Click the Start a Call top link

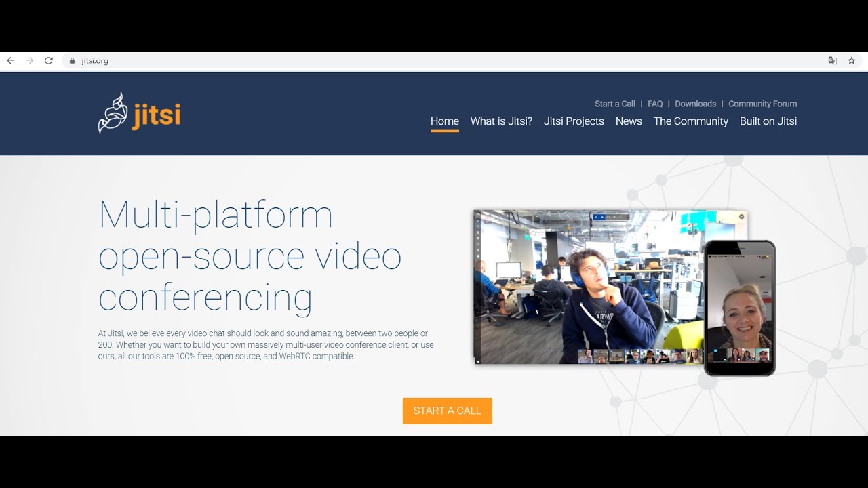pyautogui.click(x=615, y=104)
